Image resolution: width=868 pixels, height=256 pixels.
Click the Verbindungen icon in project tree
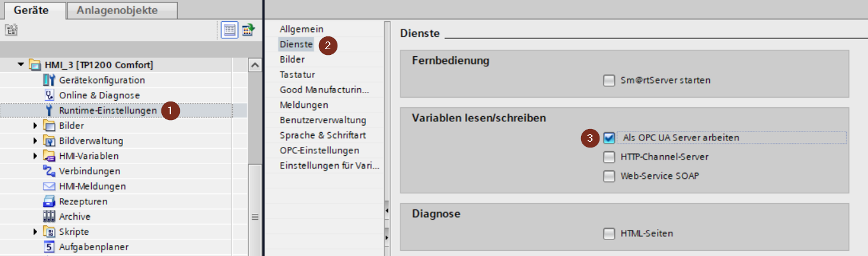point(49,171)
